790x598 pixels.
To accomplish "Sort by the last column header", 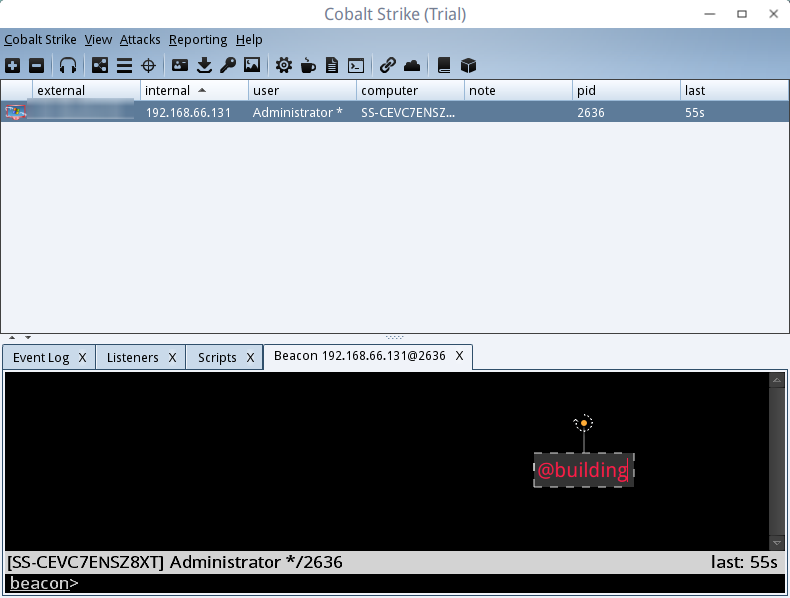I will click(734, 90).
